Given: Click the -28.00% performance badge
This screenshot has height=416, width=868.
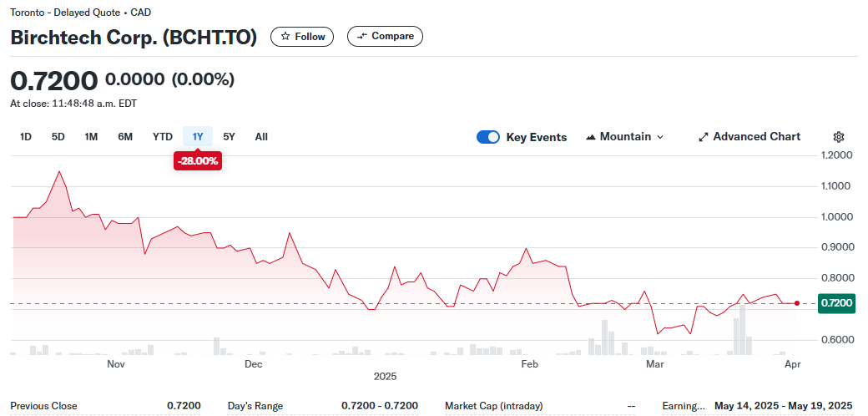Looking at the screenshot, I should [198, 161].
